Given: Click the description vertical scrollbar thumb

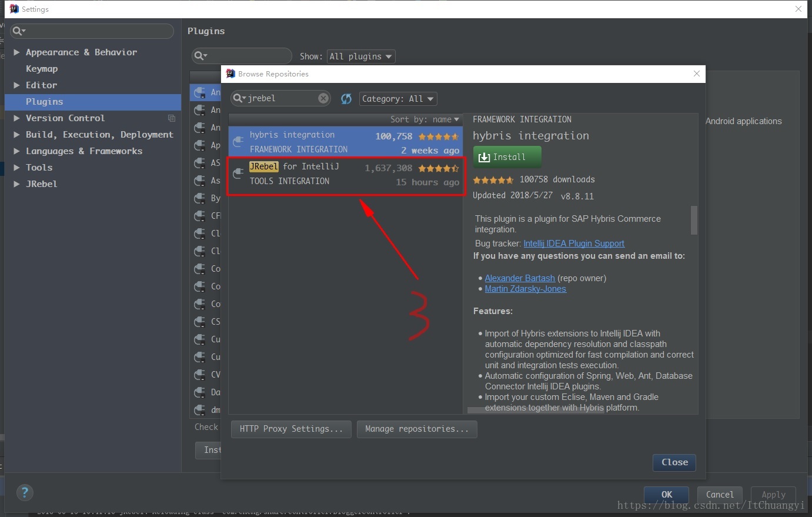Looking at the screenshot, I should [x=694, y=220].
